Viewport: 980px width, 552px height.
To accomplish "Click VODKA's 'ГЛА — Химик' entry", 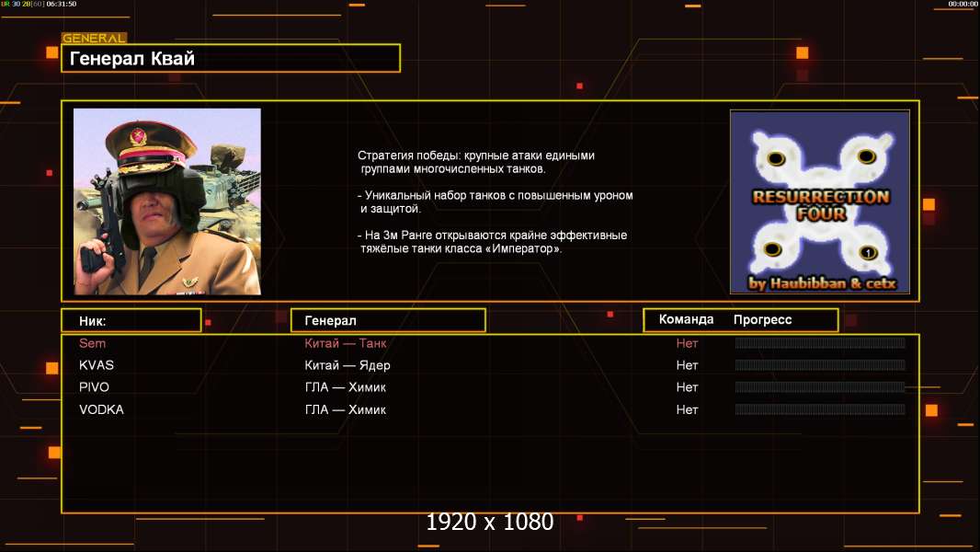I will click(345, 409).
